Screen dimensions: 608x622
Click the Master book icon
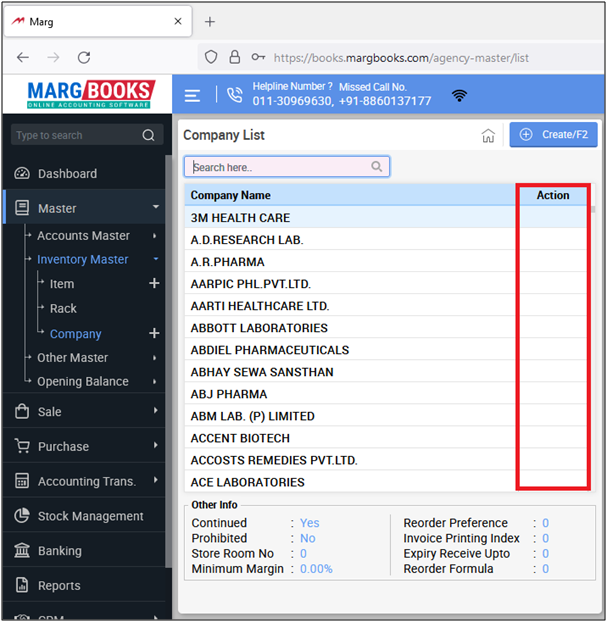(22, 208)
